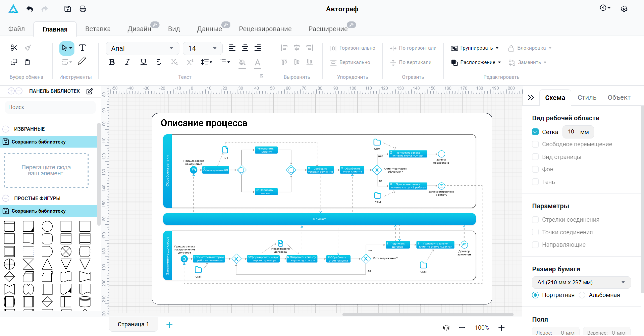Toggle bold text formatting
644x336 pixels.
tap(112, 62)
